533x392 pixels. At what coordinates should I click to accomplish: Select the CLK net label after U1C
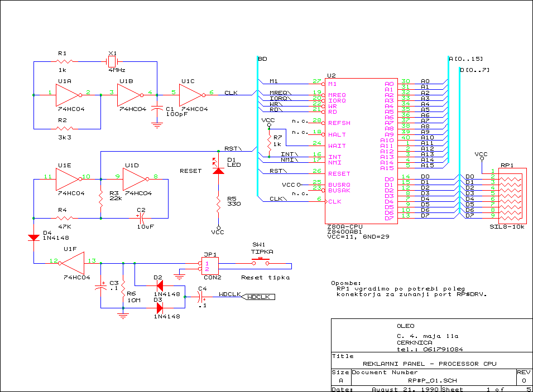231,93
